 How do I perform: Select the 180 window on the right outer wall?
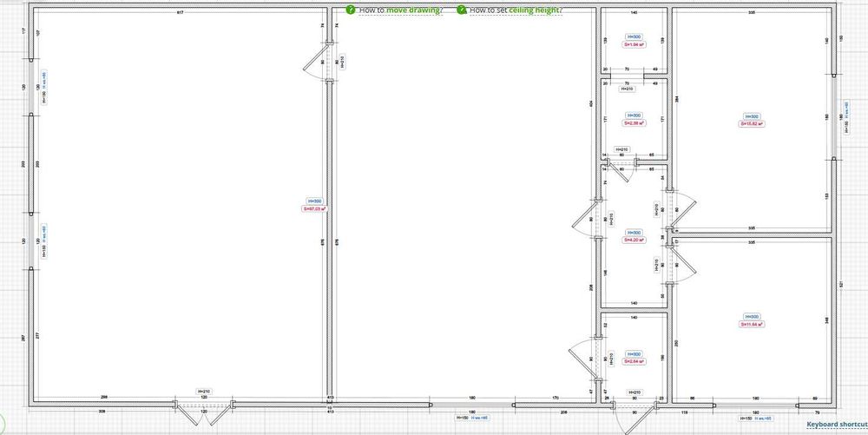833,116
